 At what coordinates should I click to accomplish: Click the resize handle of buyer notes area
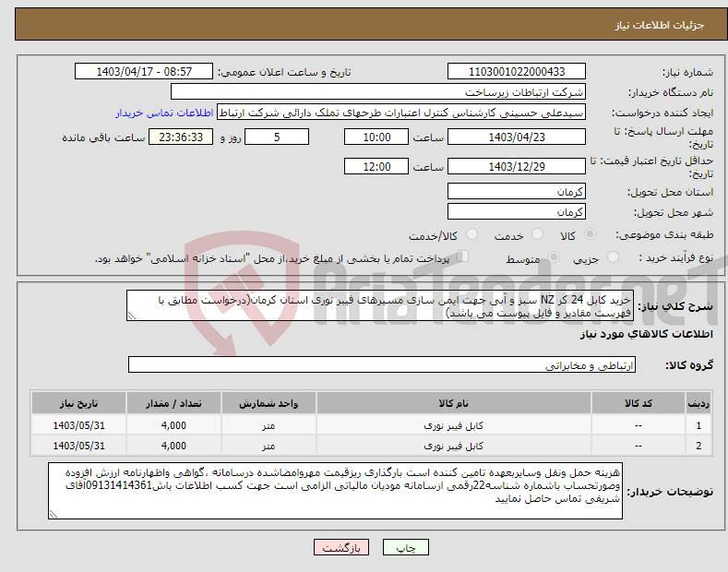click(54, 515)
